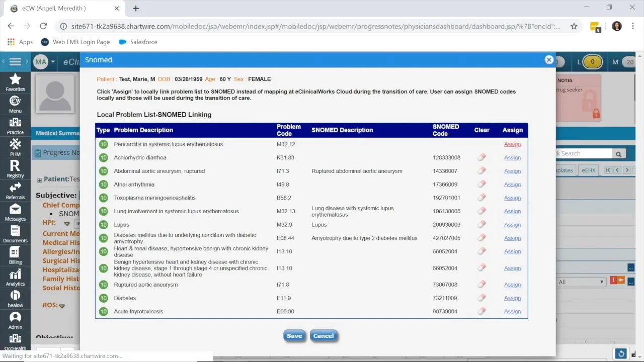Expand the ROS dropdown arrow
644x362 pixels.
[x=62, y=306]
